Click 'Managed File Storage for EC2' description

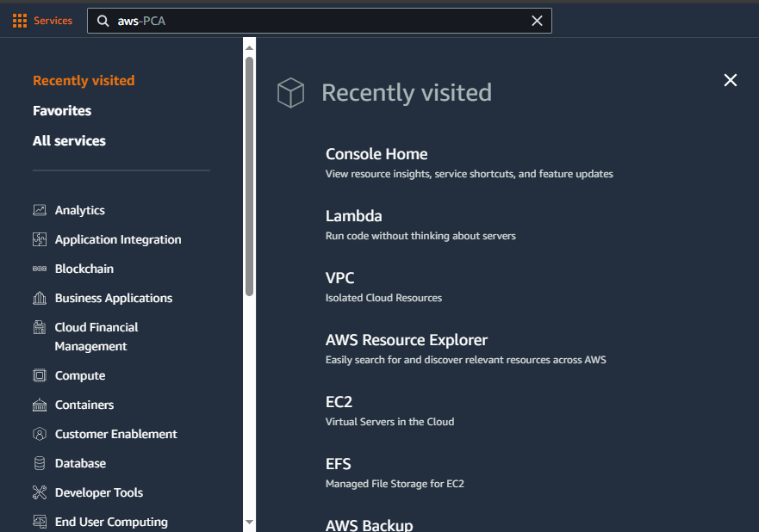click(x=395, y=484)
